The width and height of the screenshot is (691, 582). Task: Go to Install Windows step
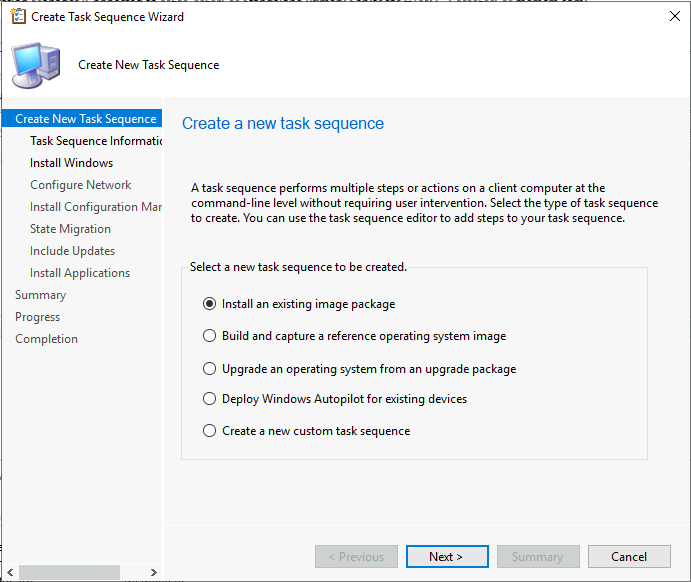71,163
